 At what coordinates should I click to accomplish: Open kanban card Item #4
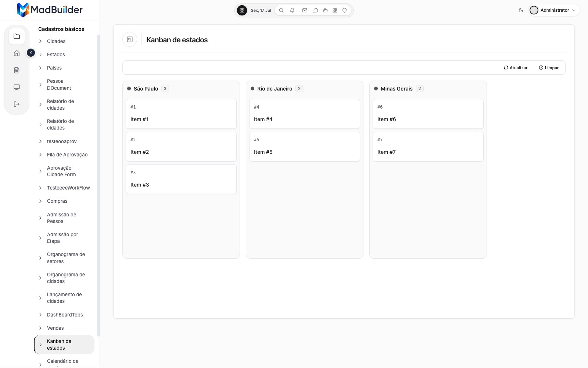click(305, 114)
